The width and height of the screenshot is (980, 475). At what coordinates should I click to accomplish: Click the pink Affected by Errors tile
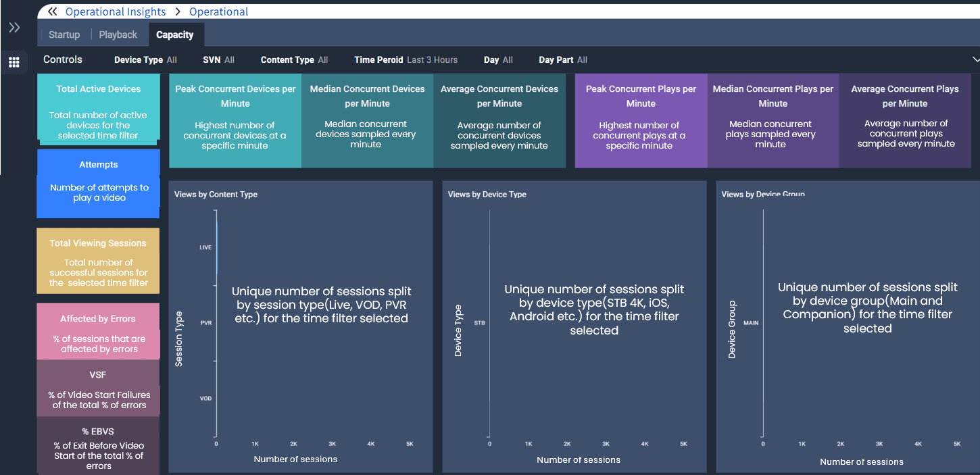click(99, 332)
